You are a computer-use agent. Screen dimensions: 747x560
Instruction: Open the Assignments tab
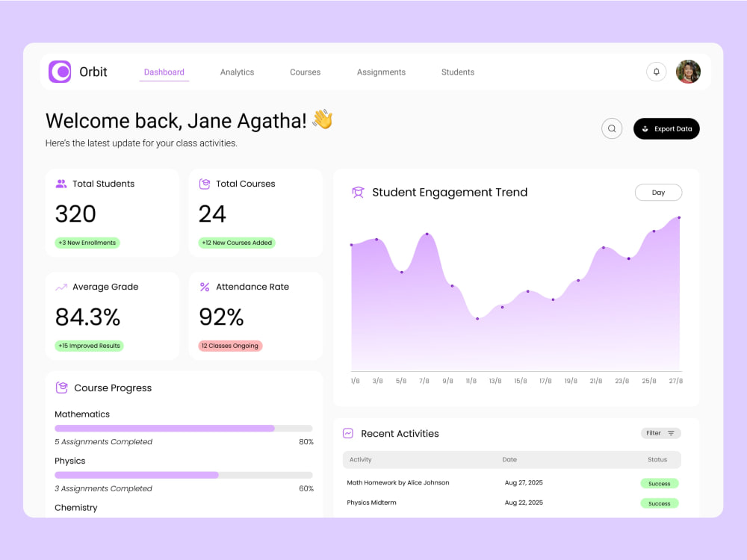point(381,72)
